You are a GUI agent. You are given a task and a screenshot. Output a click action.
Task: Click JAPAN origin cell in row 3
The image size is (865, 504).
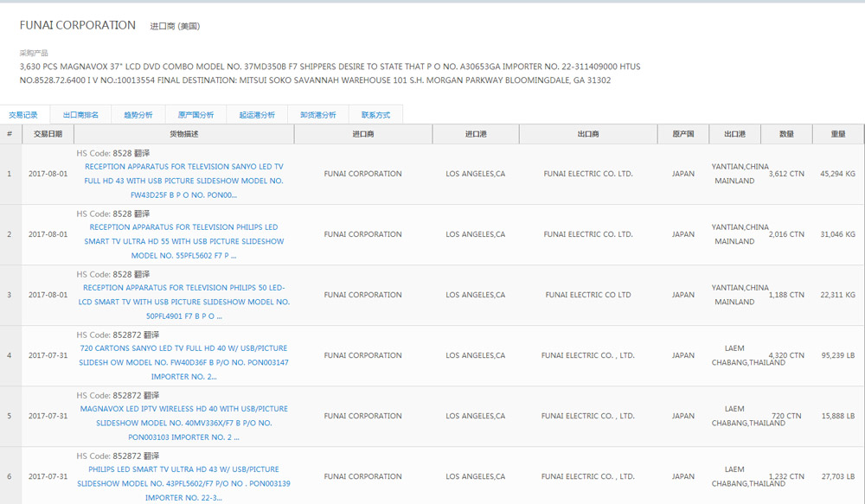click(x=683, y=295)
